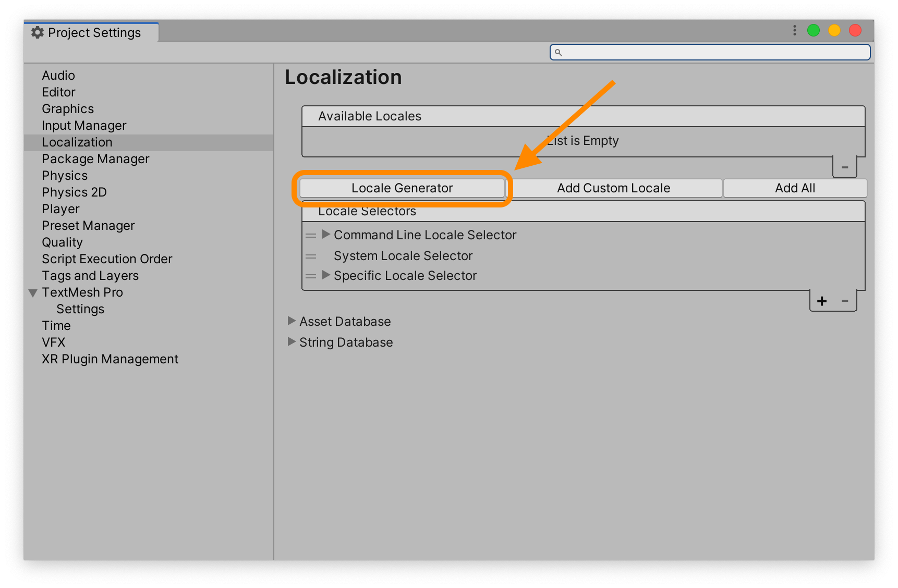The width and height of the screenshot is (898, 588).
Task: Open the XR Plugin Management settings
Action: tap(110, 359)
